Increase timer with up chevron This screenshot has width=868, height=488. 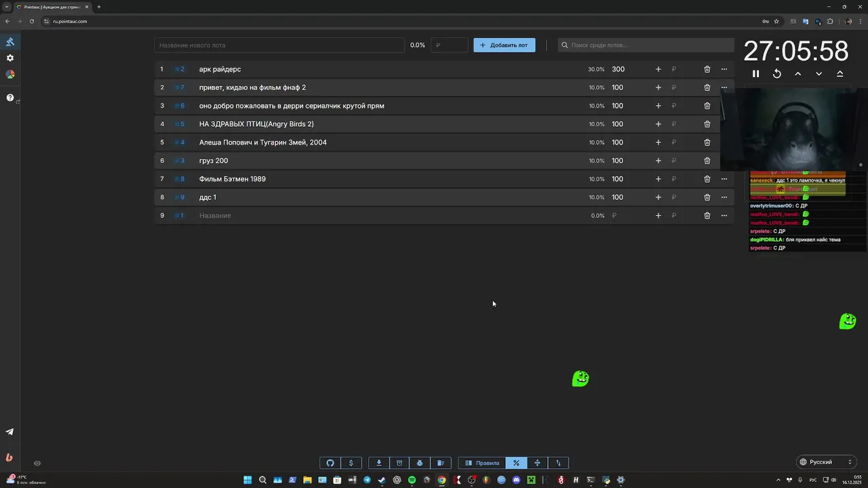click(x=798, y=74)
